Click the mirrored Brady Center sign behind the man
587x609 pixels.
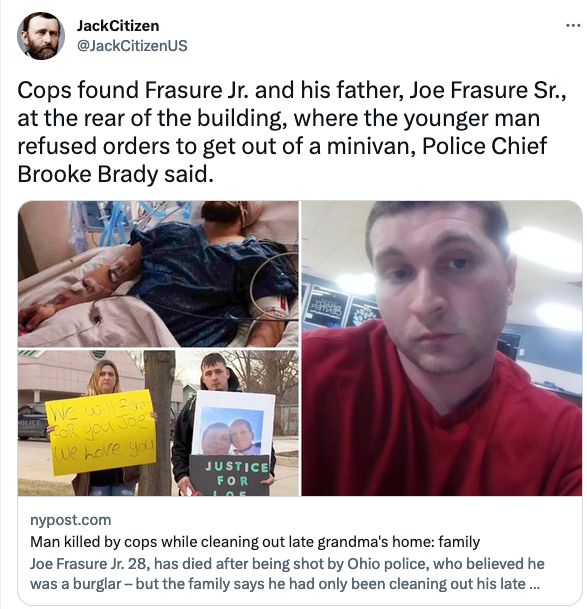pyautogui.click(x=328, y=308)
